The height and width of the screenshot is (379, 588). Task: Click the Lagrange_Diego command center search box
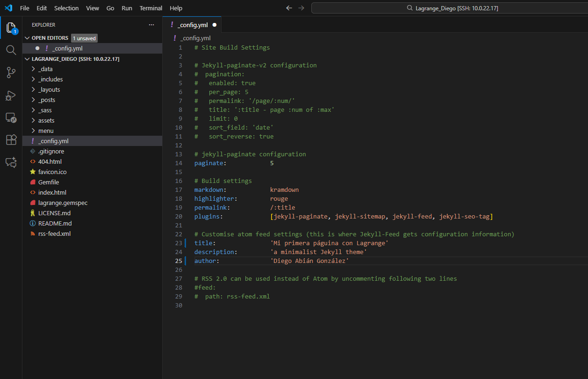(449, 8)
